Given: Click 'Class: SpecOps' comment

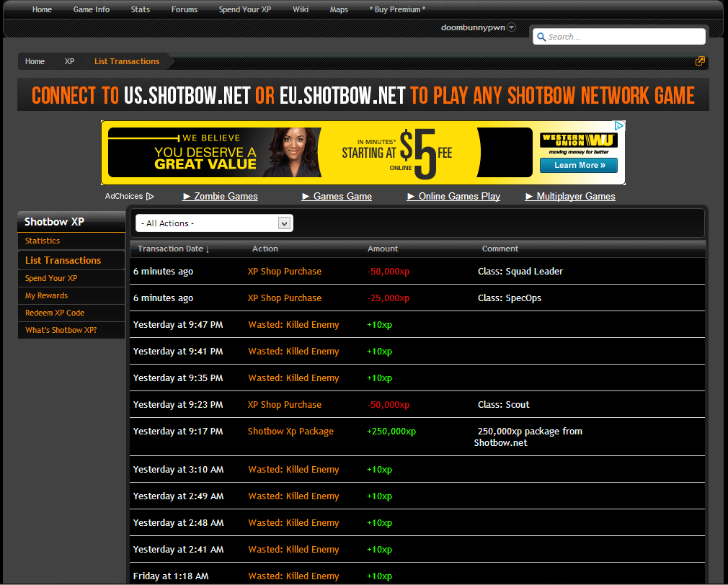Looking at the screenshot, I should [x=510, y=298].
